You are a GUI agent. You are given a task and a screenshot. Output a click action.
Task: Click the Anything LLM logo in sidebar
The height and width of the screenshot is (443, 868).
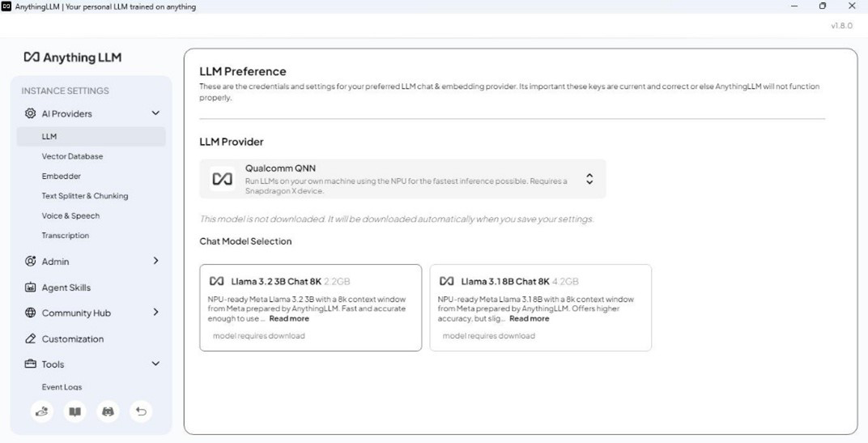pos(73,57)
